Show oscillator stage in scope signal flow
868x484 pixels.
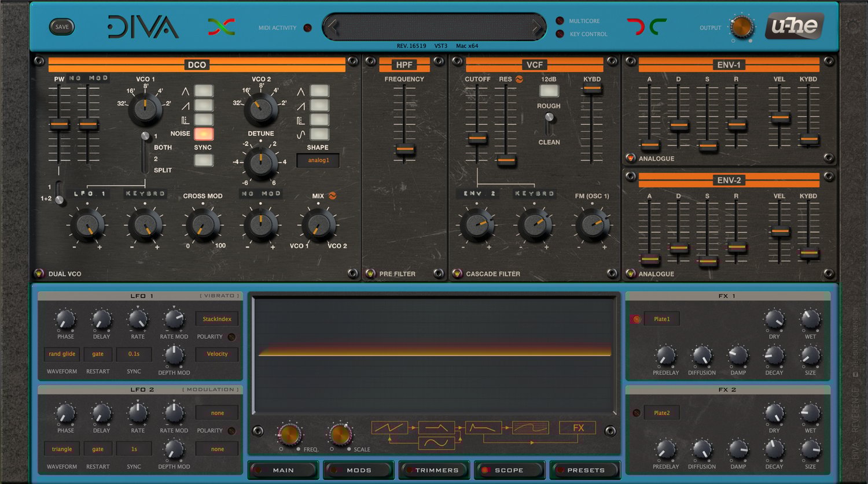[389, 428]
